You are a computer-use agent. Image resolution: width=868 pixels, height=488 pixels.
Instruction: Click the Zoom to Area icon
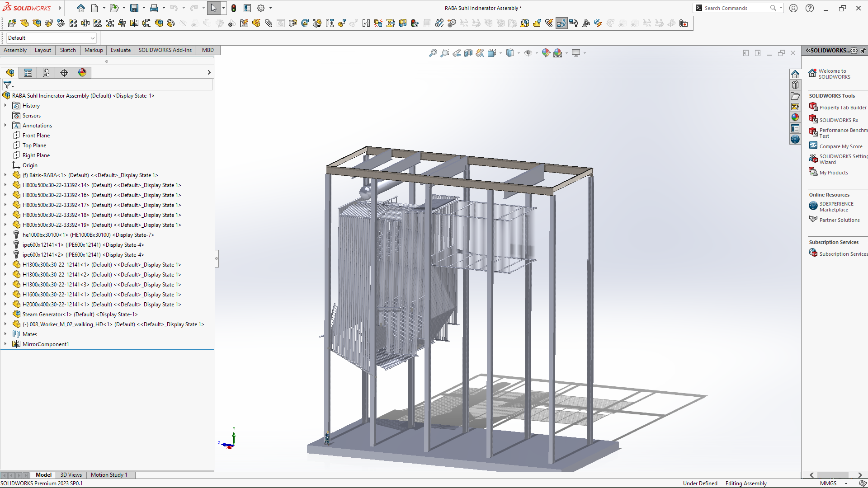[x=445, y=53]
